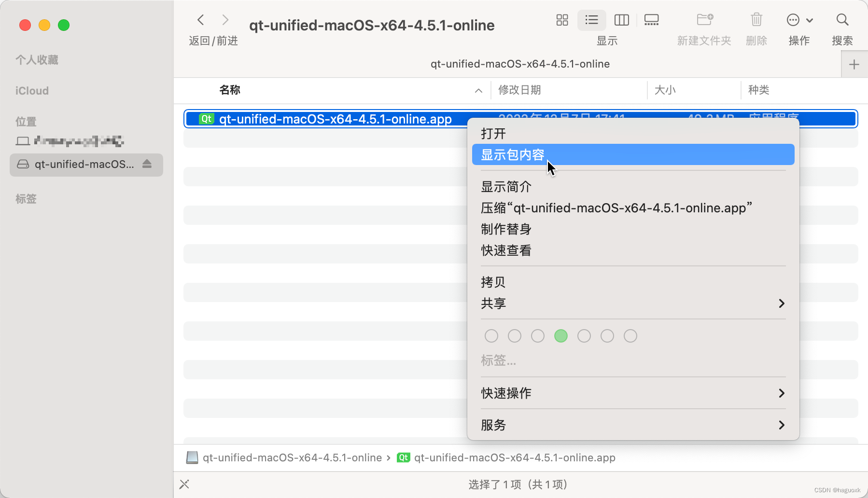Sort by 种类 column header
This screenshot has height=498, width=868.
tap(759, 90)
